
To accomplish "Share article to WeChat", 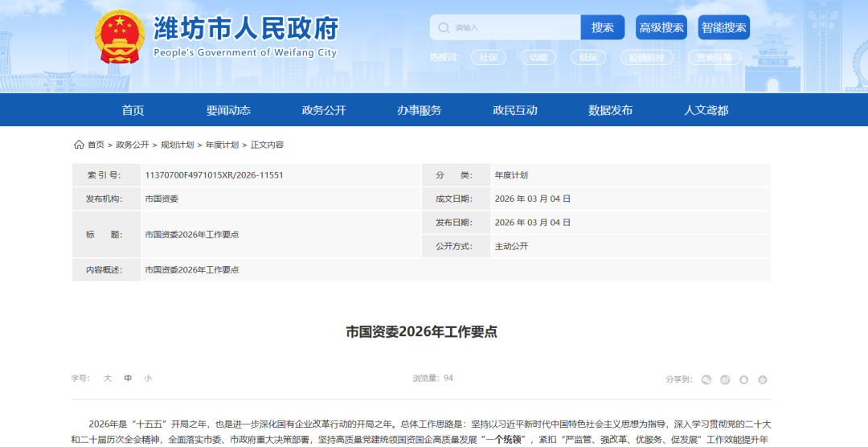I will 706,379.
